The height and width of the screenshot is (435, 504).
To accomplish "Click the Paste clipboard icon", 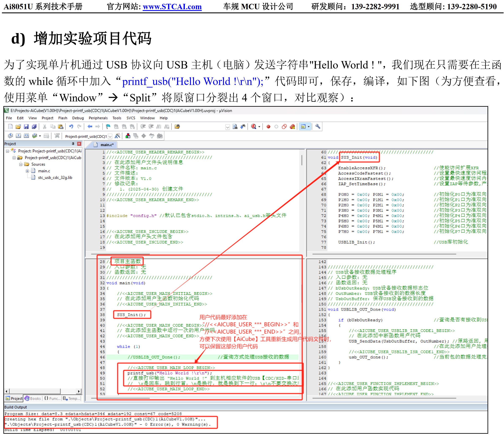I will (61, 127).
